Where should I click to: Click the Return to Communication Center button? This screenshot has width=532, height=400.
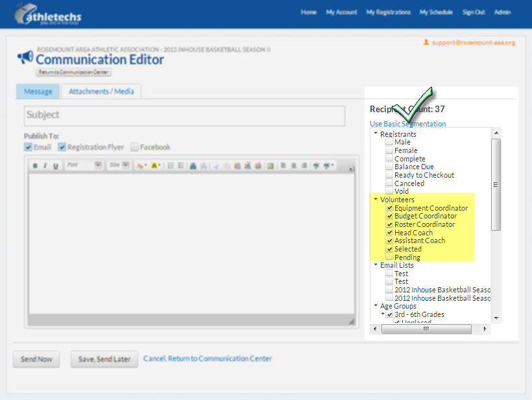[73, 72]
